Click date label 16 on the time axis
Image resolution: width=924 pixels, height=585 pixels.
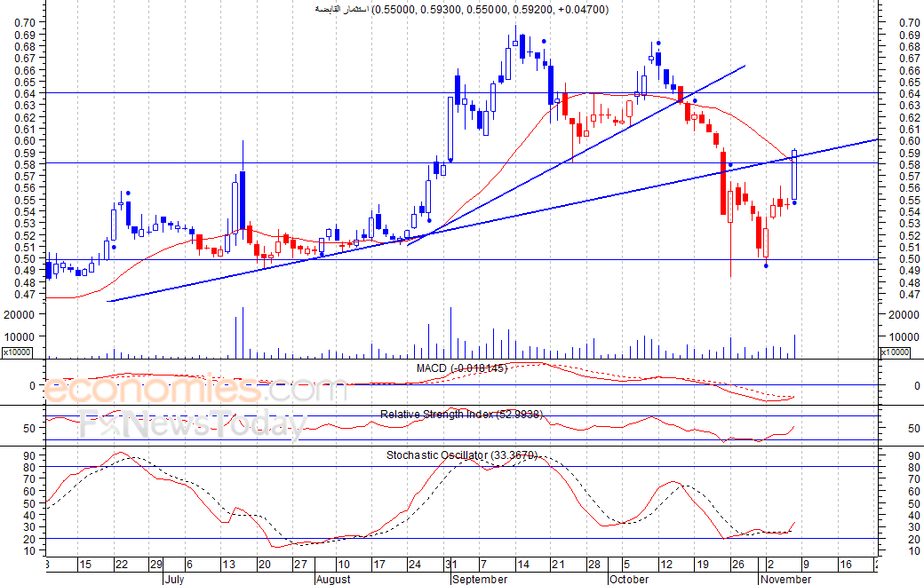pos(846,565)
